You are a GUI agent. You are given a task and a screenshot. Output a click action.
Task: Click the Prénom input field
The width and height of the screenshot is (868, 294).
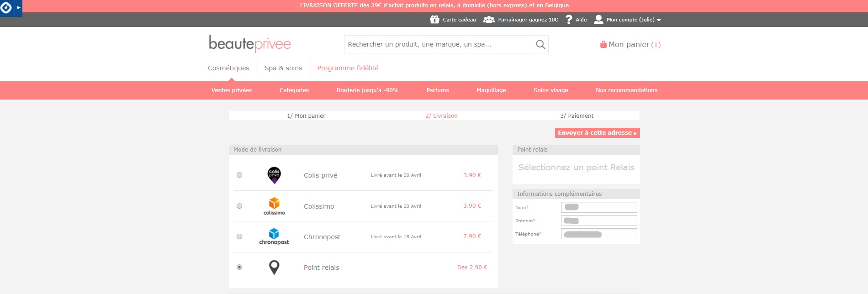coord(599,220)
